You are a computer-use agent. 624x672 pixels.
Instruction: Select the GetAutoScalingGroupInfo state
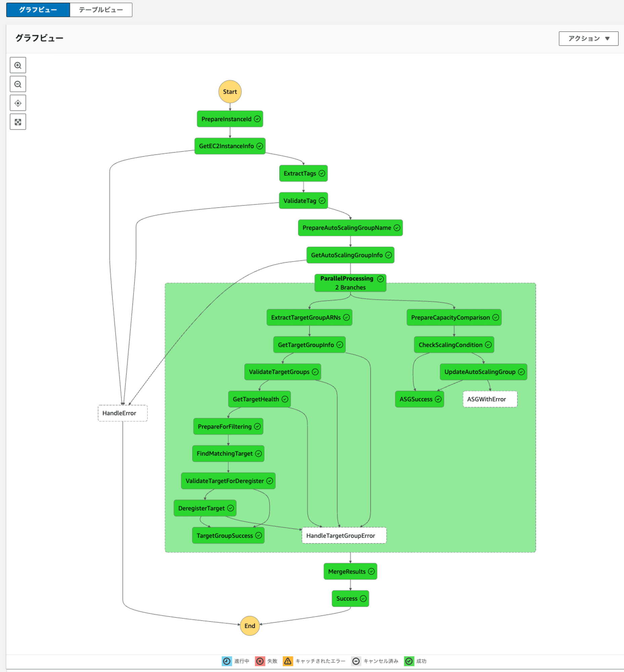pyautogui.click(x=350, y=255)
